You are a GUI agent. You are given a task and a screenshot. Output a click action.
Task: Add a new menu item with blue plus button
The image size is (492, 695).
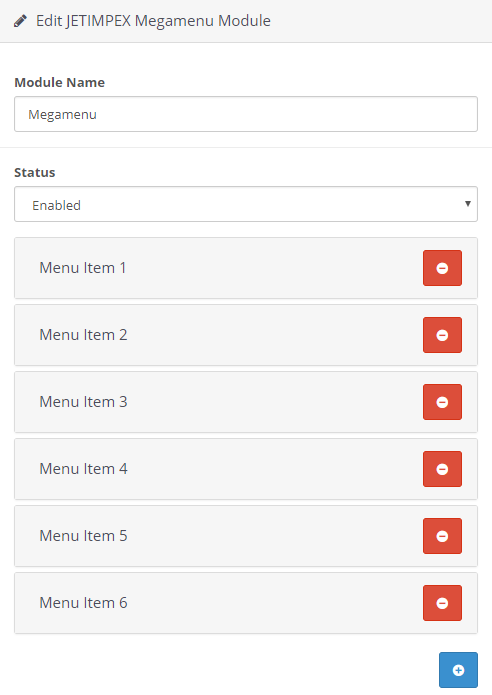458,670
